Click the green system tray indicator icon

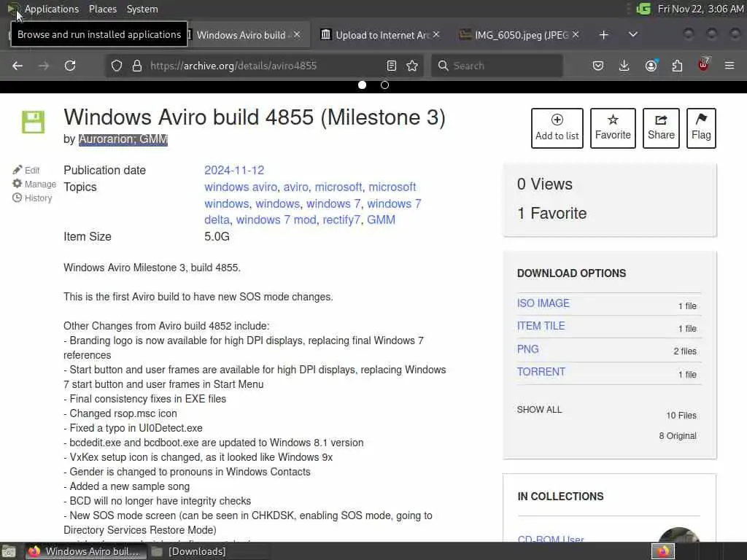(x=643, y=9)
